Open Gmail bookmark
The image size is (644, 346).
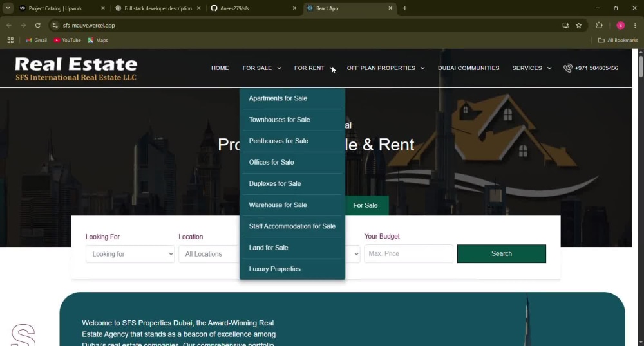point(36,40)
